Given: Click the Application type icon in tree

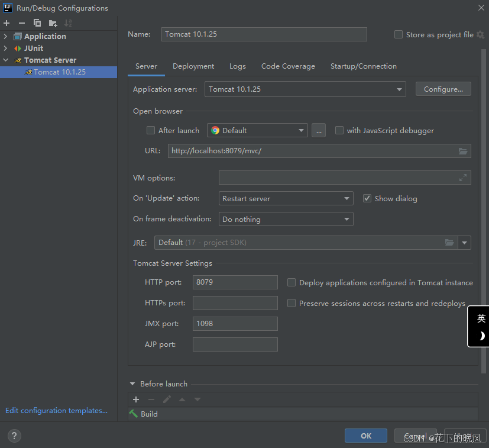Looking at the screenshot, I should coord(18,37).
